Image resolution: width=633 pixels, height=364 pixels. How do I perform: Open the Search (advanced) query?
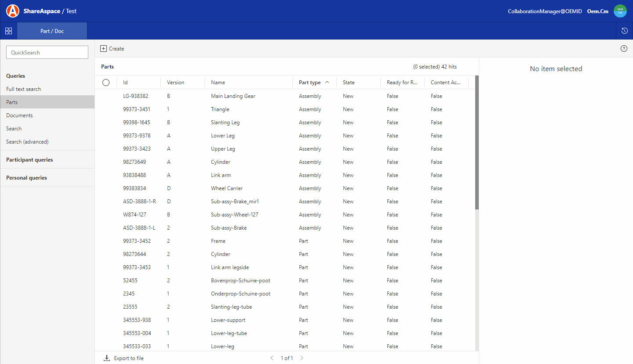tap(27, 142)
